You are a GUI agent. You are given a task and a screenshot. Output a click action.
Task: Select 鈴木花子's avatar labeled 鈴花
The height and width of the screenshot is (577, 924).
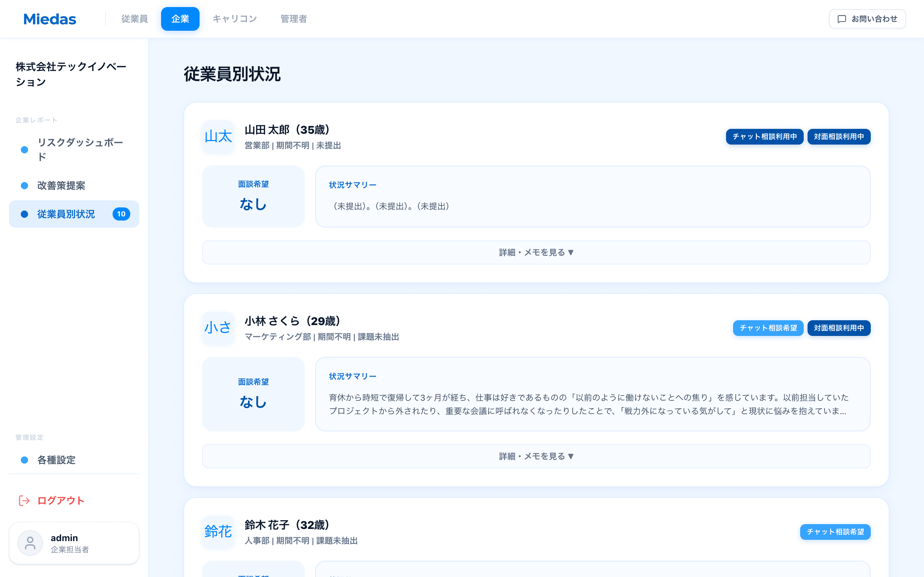pyautogui.click(x=218, y=531)
